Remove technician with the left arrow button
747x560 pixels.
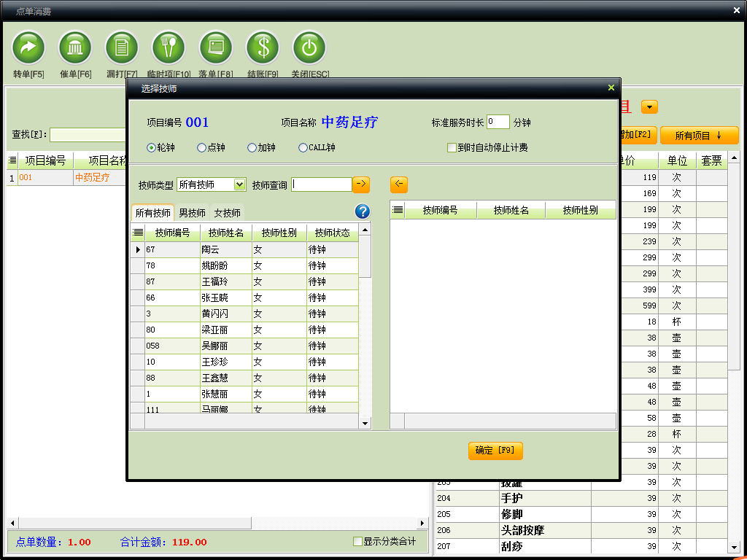tap(399, 184)
